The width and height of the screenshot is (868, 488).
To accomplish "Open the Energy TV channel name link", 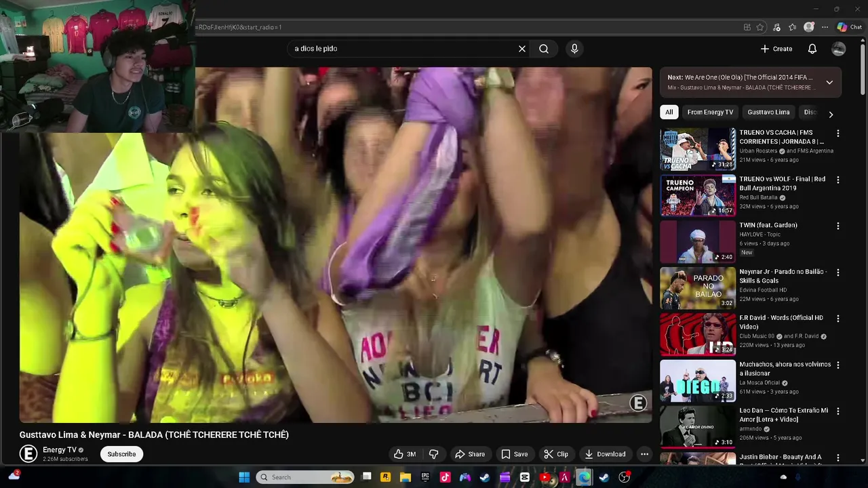I will pos(60,450).
